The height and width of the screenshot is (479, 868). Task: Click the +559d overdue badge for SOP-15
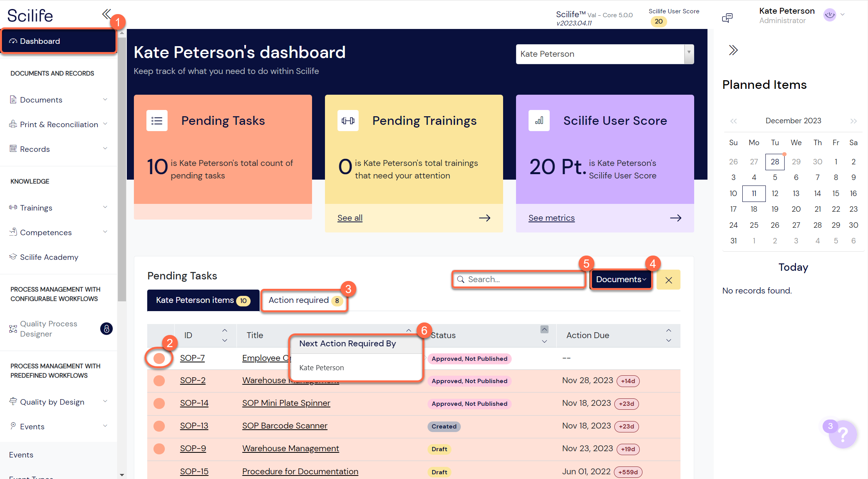click(628, 472)
